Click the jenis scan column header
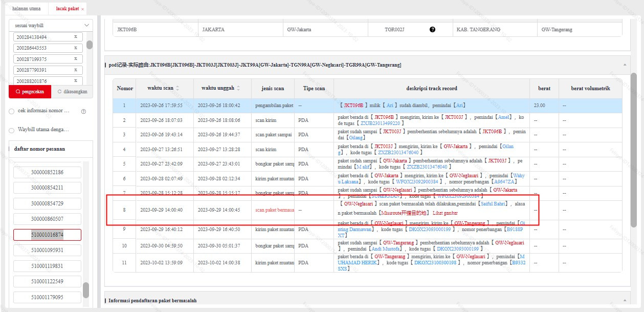644x312 pixels. pos(273,88)
